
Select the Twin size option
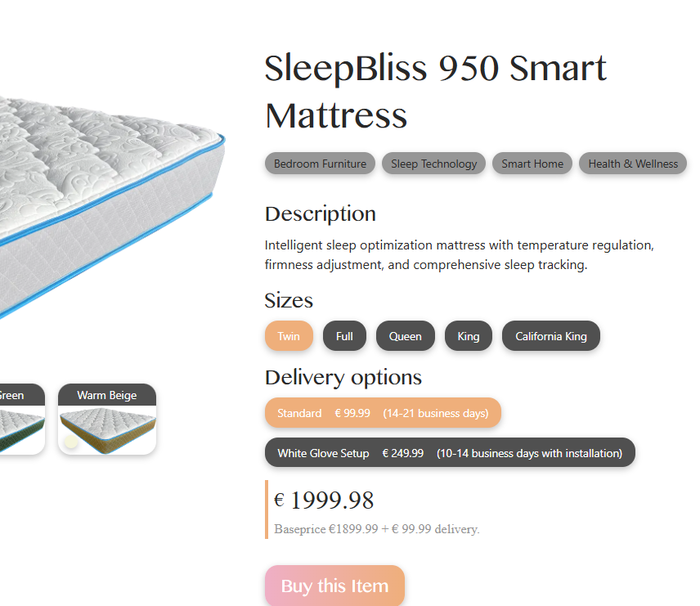click(289, 336)
